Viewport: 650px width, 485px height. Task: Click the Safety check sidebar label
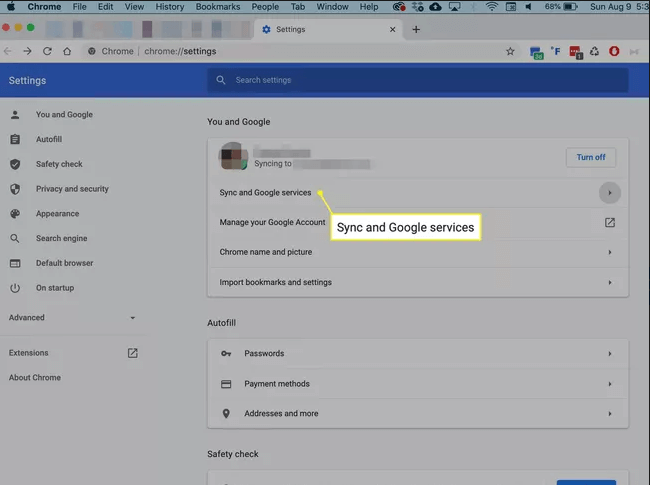59,164
